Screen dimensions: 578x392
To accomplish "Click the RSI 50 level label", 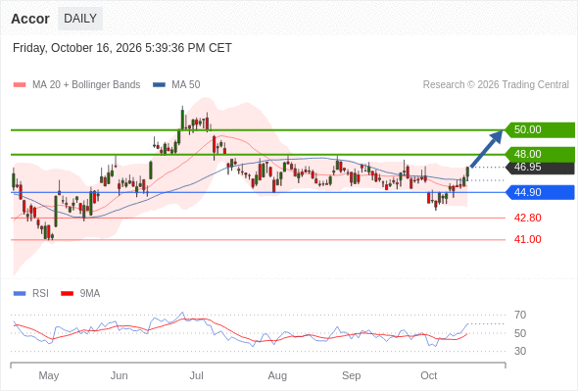I will tap(520, 333).
